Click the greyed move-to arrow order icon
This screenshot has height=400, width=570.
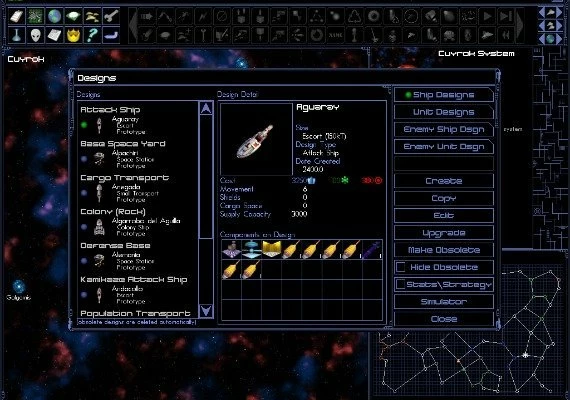coord(147,16)
